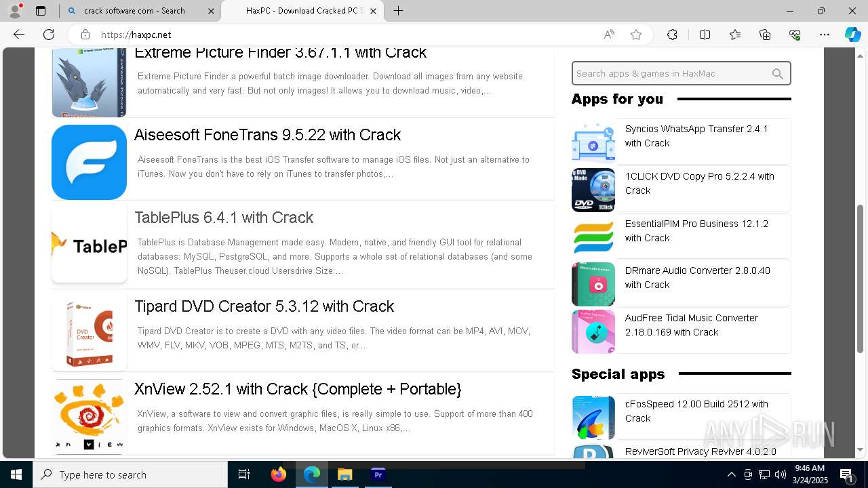Click the XnView eye logo thumbnail
Image resolution: width=868 pixels, height=488 pixels.
click(x=89, y=416)
